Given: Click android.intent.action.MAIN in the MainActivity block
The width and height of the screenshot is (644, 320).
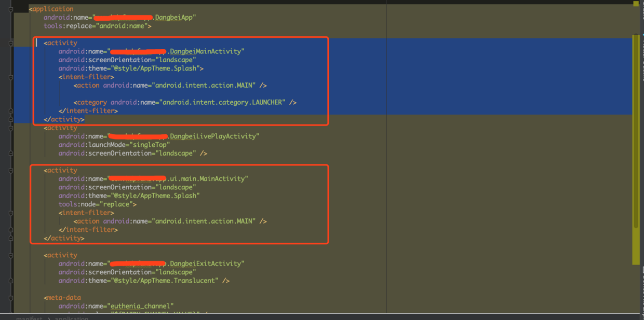Looking at the screenshot, I should point(204,221).
